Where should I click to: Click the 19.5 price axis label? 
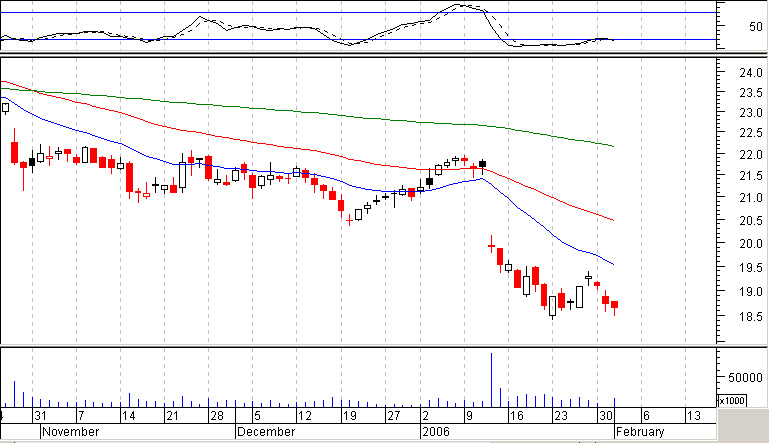click(751, 268)
